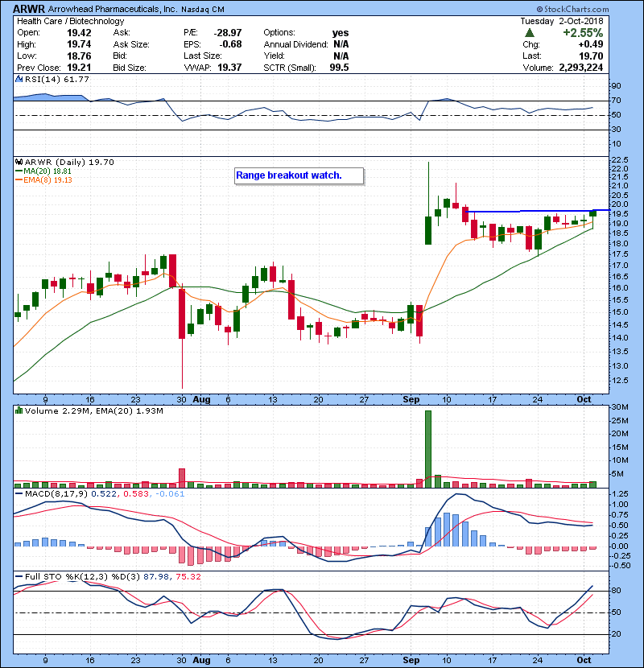Click the RSI indicator panel icon
Image resolution: width=644 pixels, height=668 pixels.
click(19, 79)
